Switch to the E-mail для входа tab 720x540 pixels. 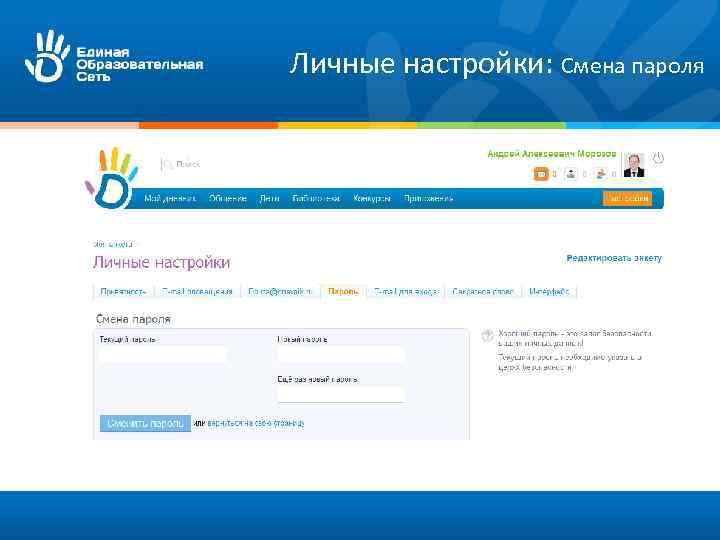point(406,292)
